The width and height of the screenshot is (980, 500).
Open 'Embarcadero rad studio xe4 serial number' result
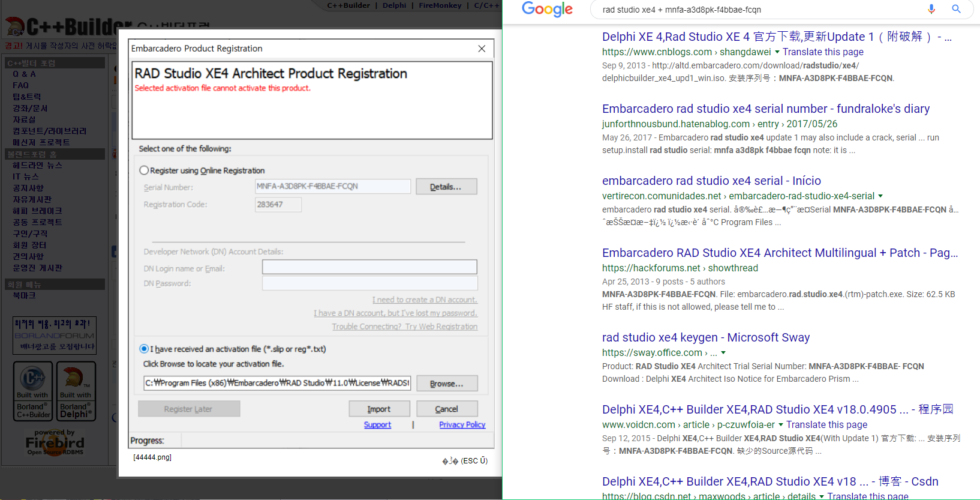coord(766,109)
